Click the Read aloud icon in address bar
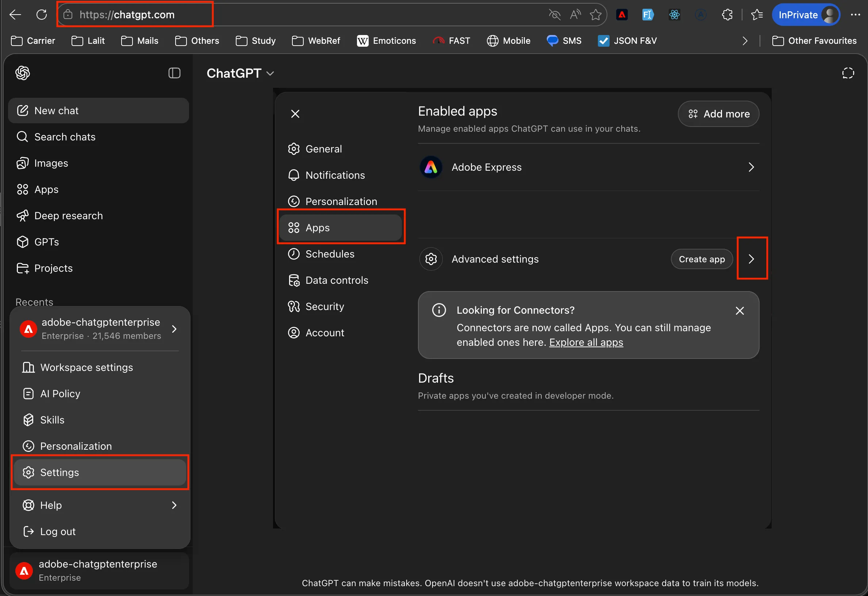868x596 pixels. tap(575, 15)
